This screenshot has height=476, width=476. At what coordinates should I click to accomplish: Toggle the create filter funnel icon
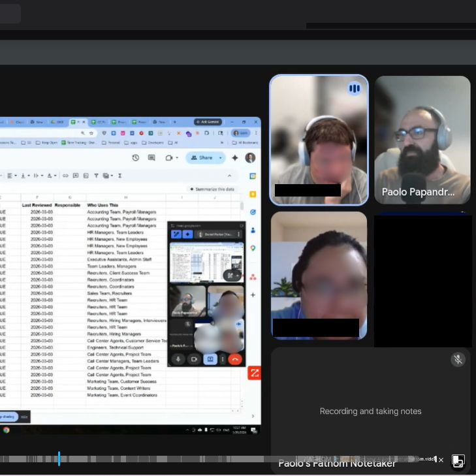[x=96, y=176]
